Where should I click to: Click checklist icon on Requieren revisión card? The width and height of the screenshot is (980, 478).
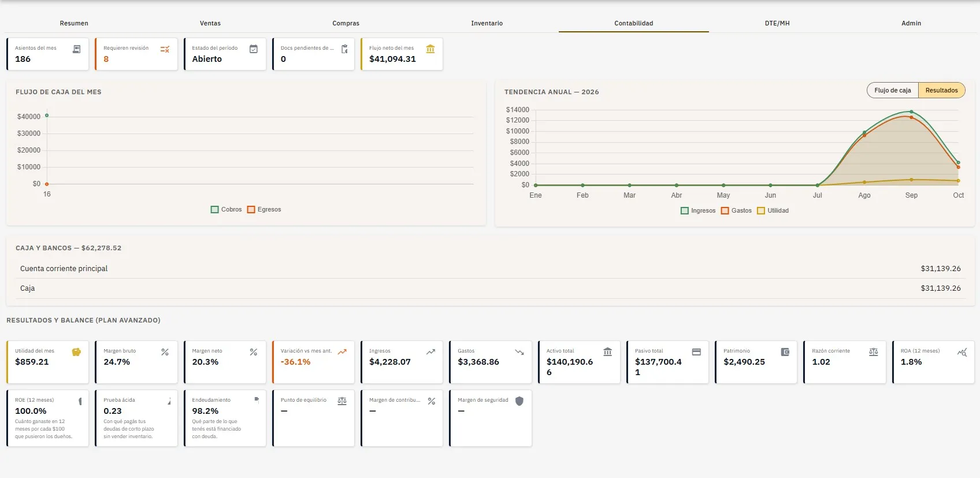click(x=165, y=49)
